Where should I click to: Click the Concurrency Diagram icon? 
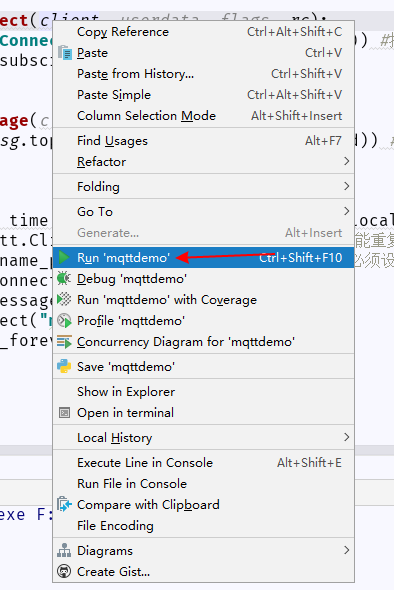tap(64, 342)
